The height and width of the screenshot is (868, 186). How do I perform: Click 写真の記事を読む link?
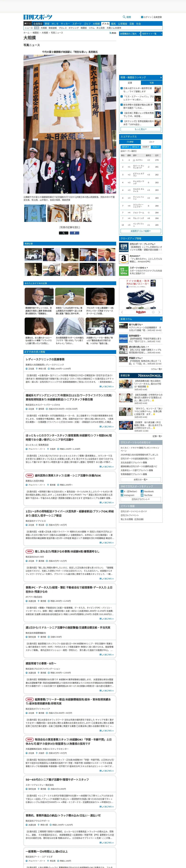click(x=70, y=227)
